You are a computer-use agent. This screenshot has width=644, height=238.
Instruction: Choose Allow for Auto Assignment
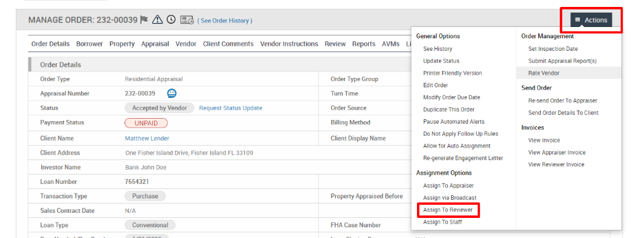[457, 146]
